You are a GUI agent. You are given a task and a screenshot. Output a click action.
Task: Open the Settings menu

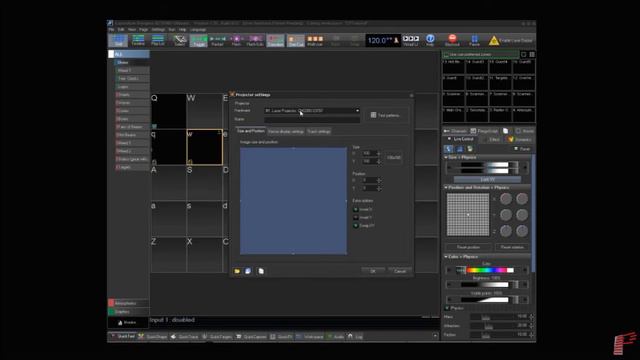tap(158, 29)
